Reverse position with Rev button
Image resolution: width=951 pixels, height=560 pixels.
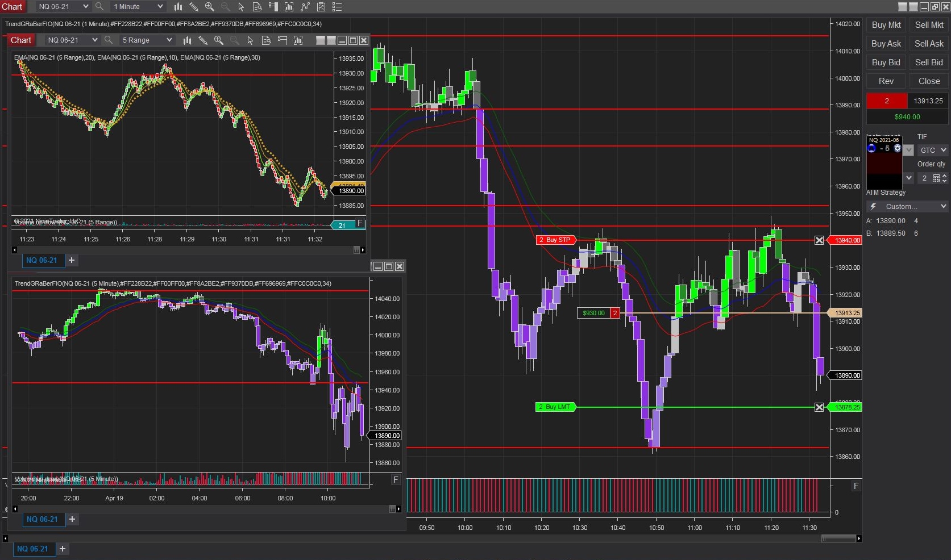click(886, 81)
